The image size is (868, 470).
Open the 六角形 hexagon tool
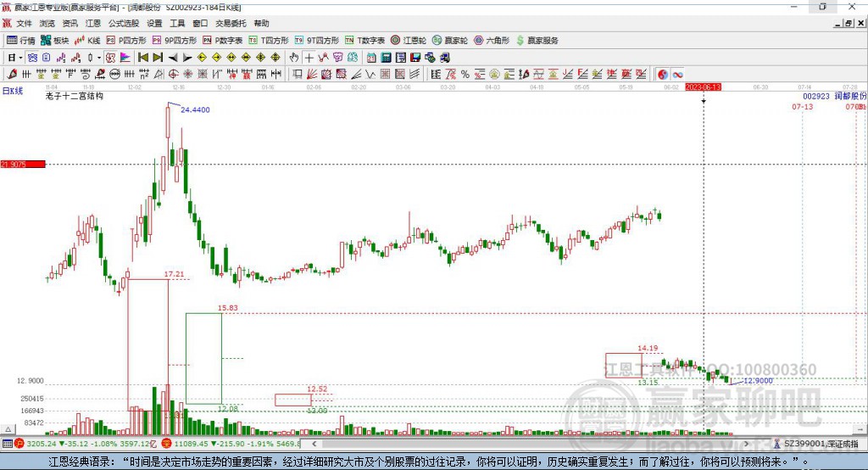click(492, 41)
